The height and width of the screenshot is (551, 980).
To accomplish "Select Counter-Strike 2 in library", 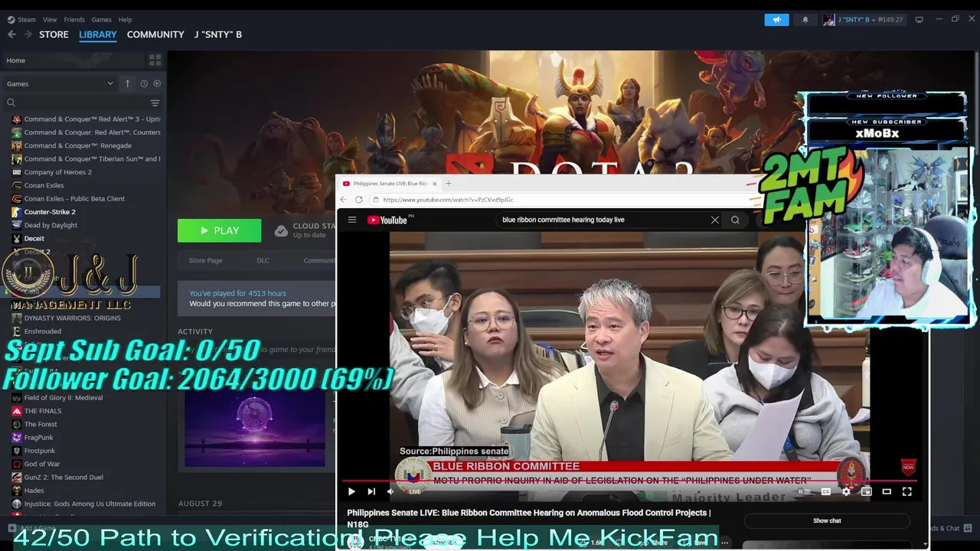I will pyautogui.click(x=50, y=212).
